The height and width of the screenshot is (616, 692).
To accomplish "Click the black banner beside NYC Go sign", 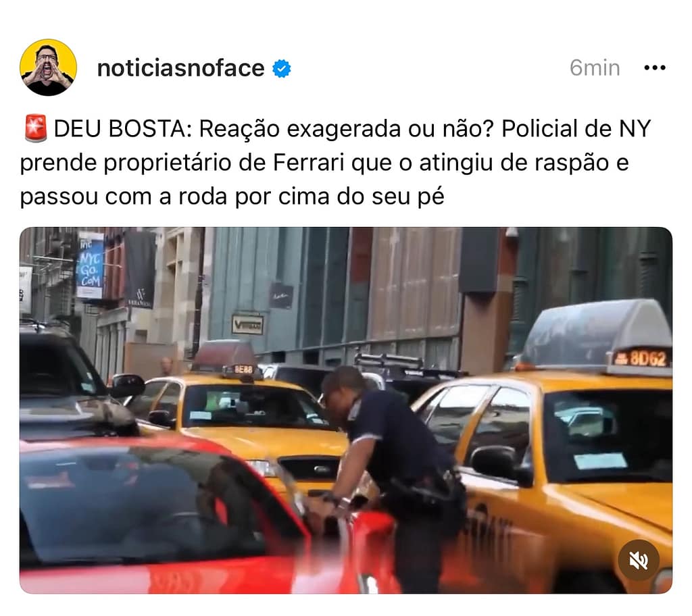I will click(x=139, y=269).
